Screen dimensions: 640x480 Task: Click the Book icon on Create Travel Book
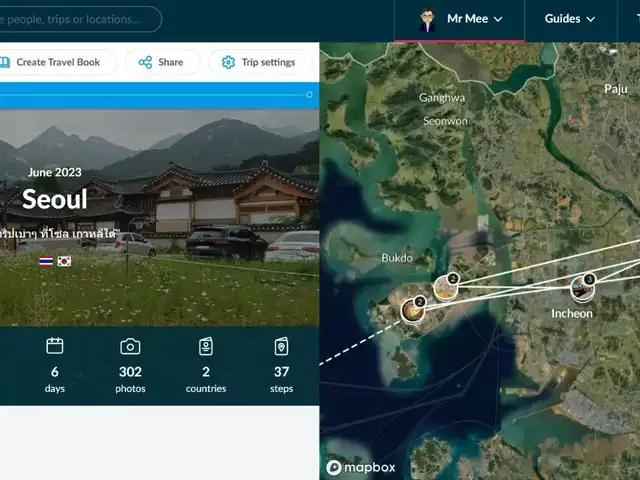pos(5,62)
